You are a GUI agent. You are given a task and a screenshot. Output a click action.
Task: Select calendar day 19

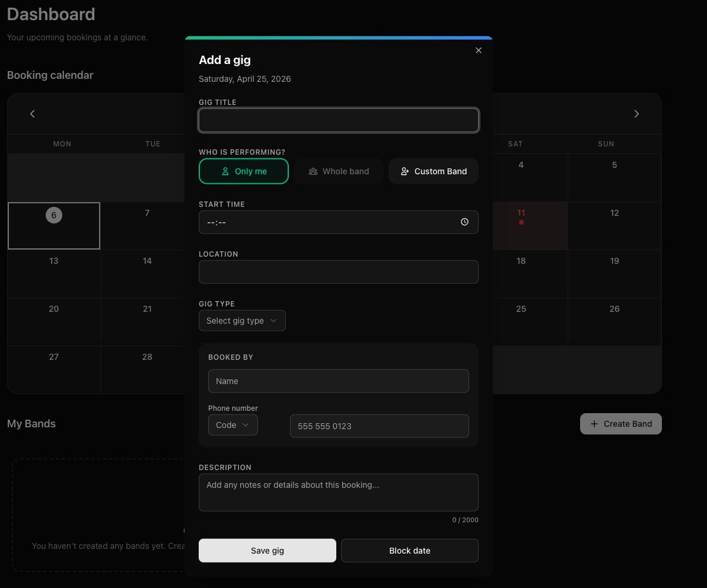point(614,273)
